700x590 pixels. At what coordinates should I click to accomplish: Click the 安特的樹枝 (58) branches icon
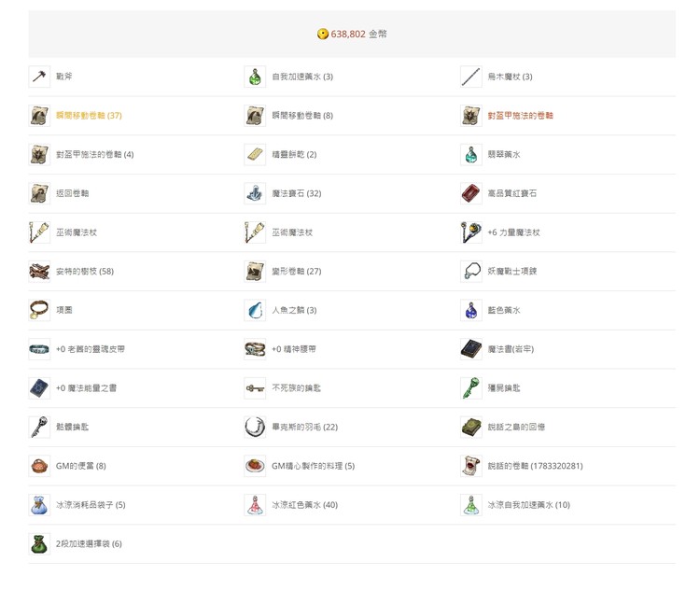pos(39,271)
